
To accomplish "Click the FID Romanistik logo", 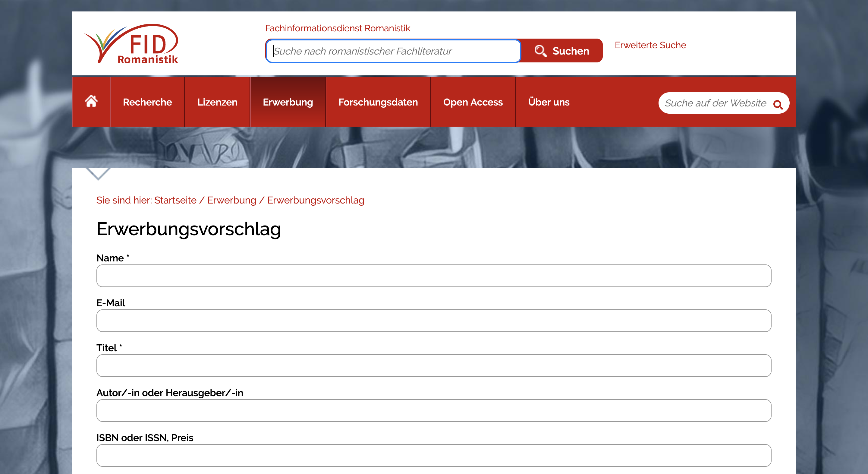I will click(131, 44).
